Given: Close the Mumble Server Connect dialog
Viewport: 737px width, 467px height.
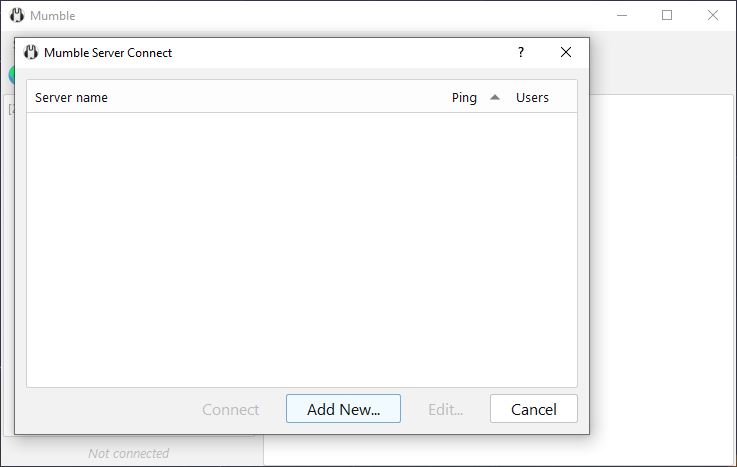Looking at the screenshot, I should coord(566,52).
